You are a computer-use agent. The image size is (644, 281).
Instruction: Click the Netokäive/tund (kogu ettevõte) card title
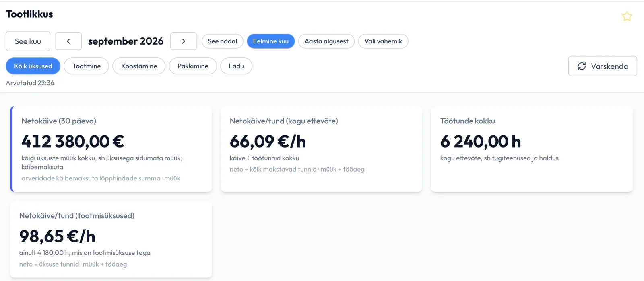coord(284,121)
